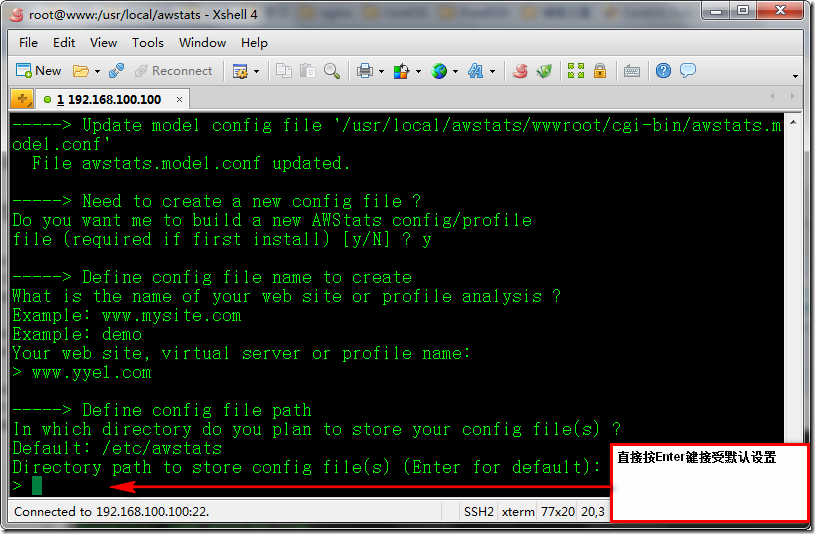Click terminal scrollbar up arrow
The width and height of the screenshot is (815, 534).
[x=793, y=123]
